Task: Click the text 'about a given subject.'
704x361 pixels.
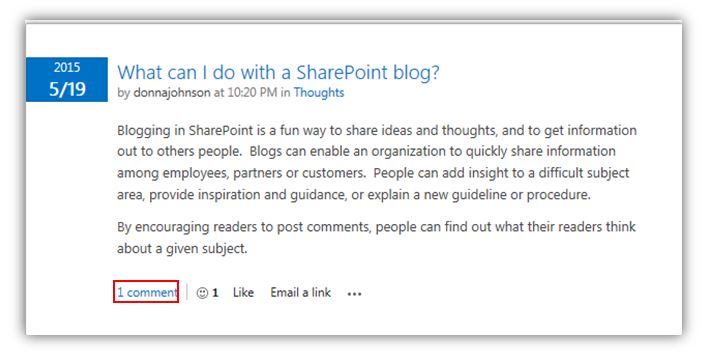Action: coord(182,248)
